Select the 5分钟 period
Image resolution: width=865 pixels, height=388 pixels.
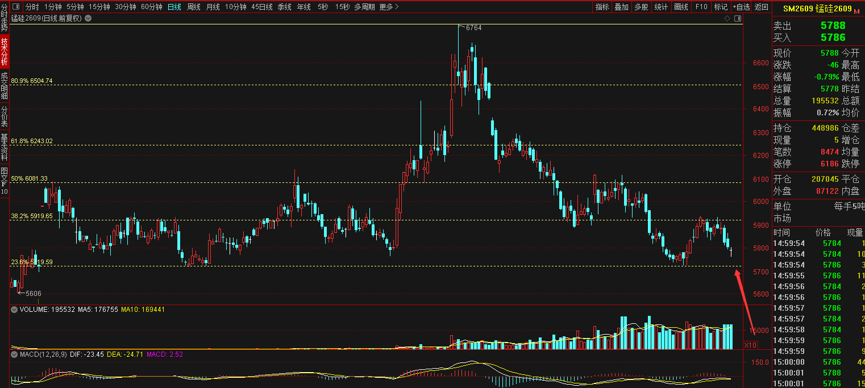tap(75, 7)
